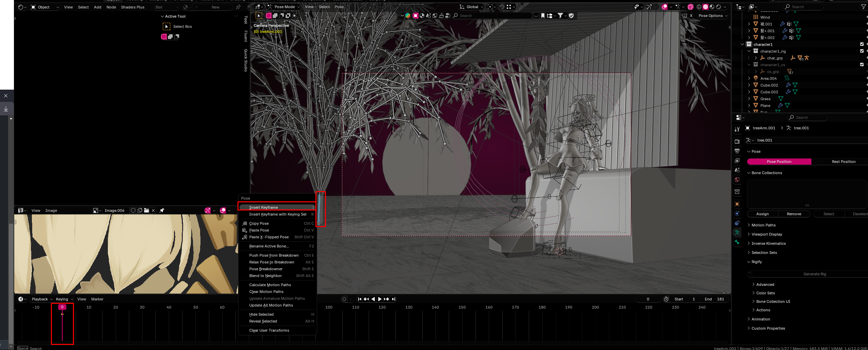Pin the image in the image editor

[x=162, y=210]
